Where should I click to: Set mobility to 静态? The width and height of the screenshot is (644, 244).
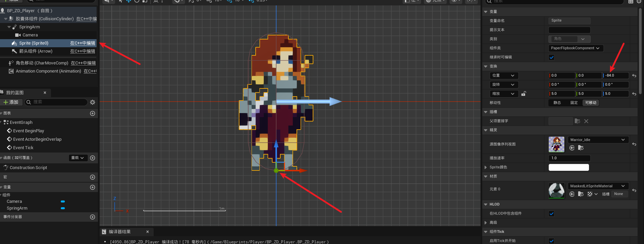pos(557,103)
